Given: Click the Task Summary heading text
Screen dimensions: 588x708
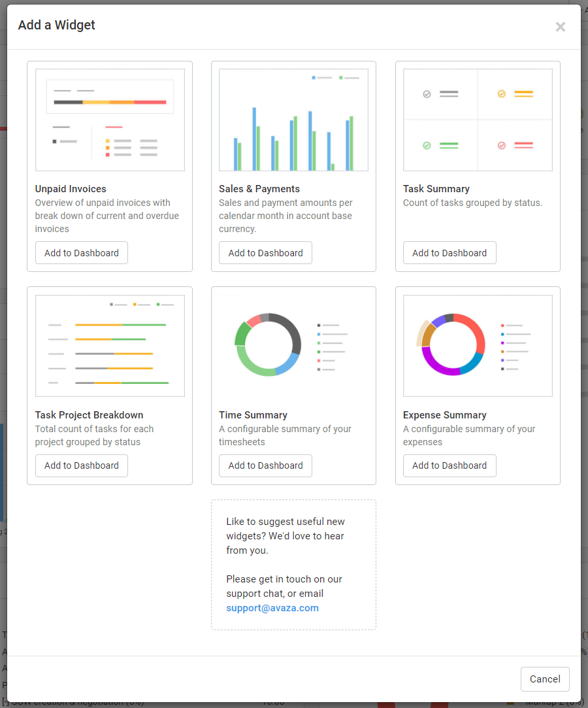Looking at the screenshot, I should (436, 189).
